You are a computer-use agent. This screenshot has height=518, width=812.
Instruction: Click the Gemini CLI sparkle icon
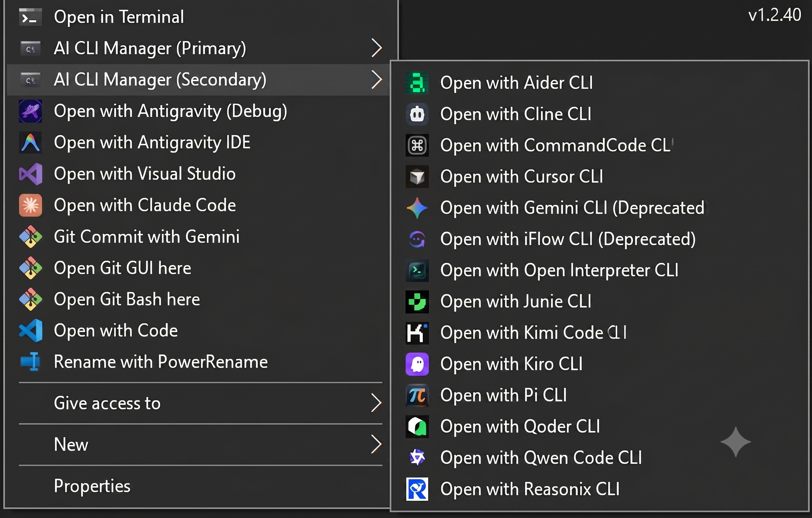click(417, 208)
